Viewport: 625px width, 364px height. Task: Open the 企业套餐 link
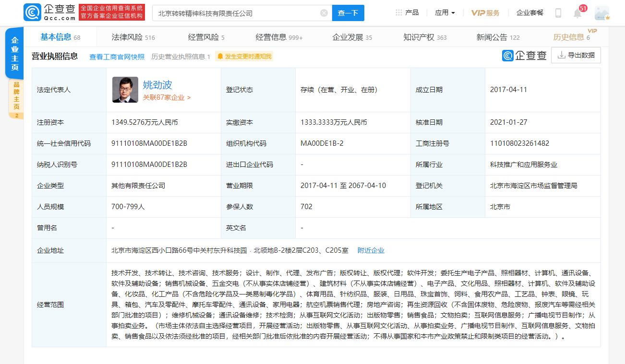(x=530, y=13)
